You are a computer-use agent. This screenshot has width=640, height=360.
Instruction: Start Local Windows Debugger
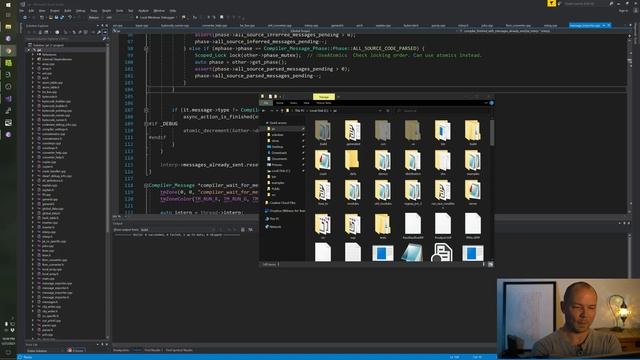pos(156,18)
